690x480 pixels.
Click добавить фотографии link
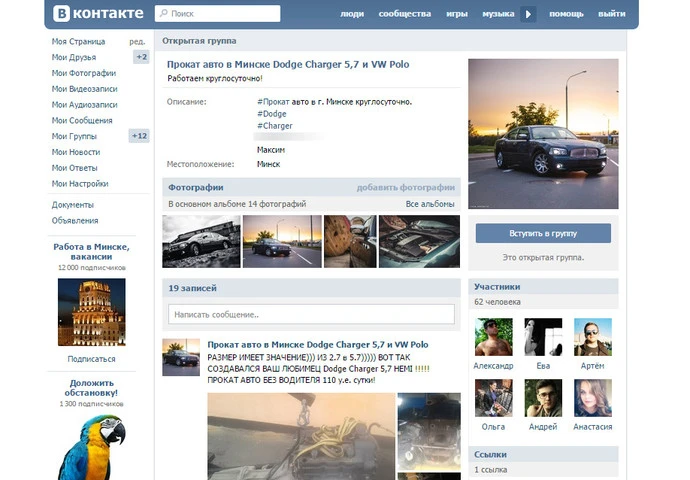point(405,187)
